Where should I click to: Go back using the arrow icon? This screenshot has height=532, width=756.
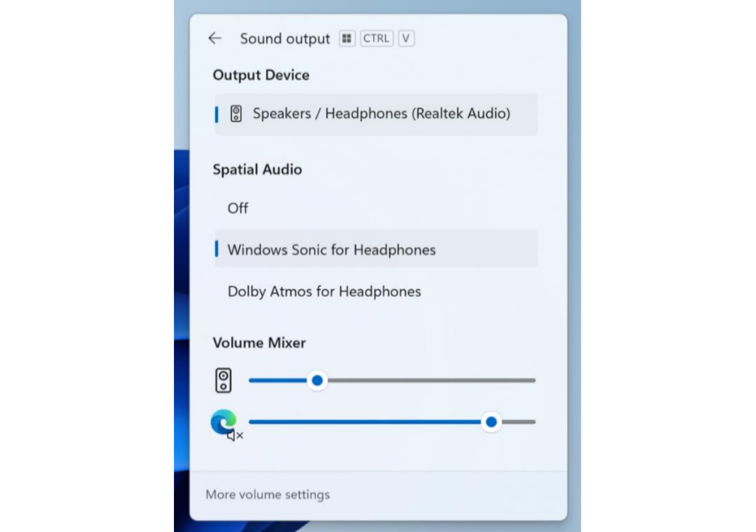coord(214,38)
